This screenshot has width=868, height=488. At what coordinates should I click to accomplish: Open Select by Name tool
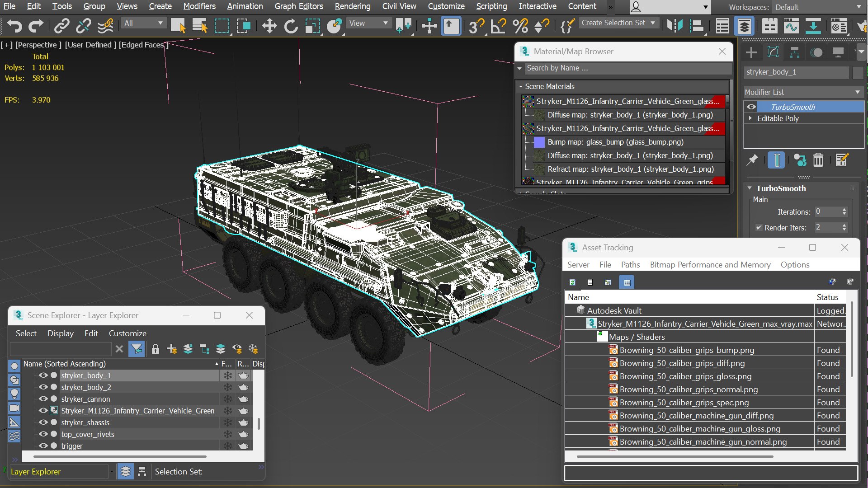[x=199, y=26]
